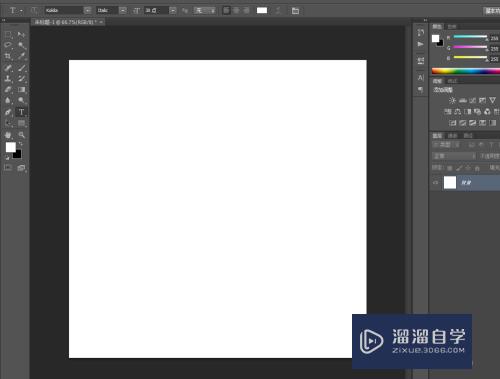Align text right in options bar
500x379 pixels.
pyautogui.click(x=246, y=10)
